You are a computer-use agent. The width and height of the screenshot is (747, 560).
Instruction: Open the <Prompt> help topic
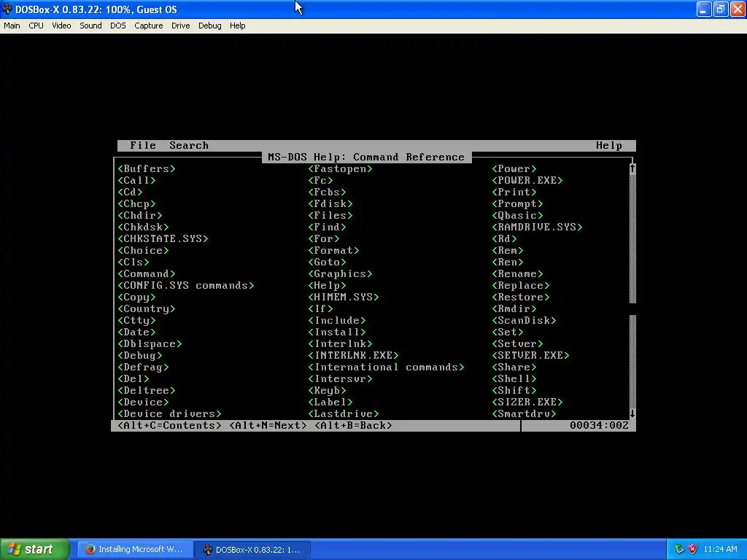tap(517, 204)
